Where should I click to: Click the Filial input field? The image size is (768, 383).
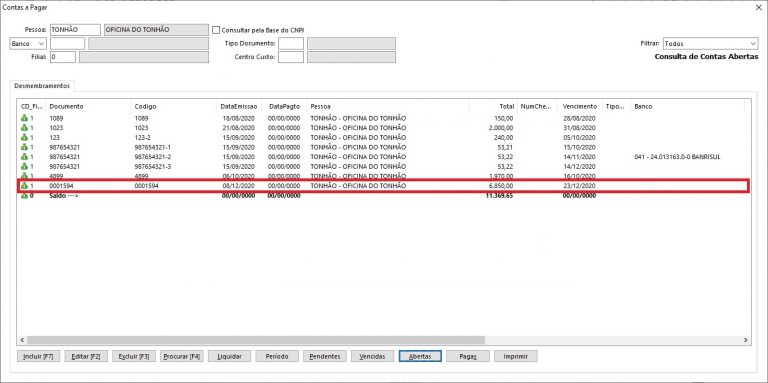(x=63, y=57)
